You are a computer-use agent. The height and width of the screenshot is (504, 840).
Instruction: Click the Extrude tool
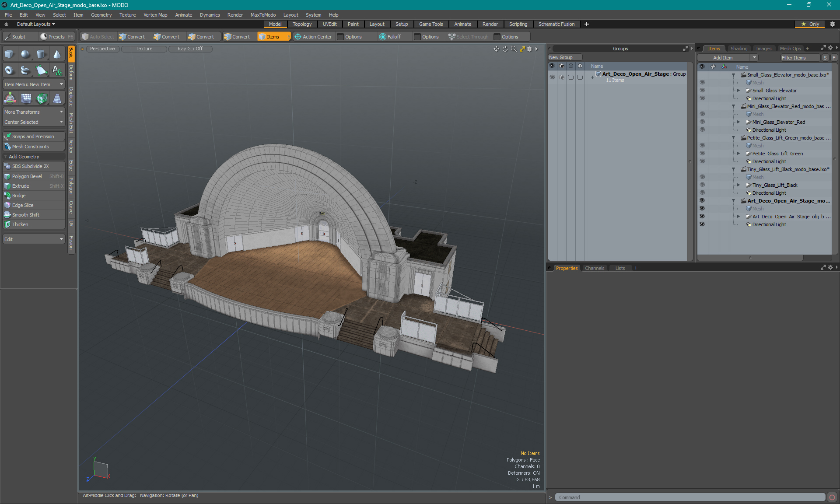pos(34,186)
